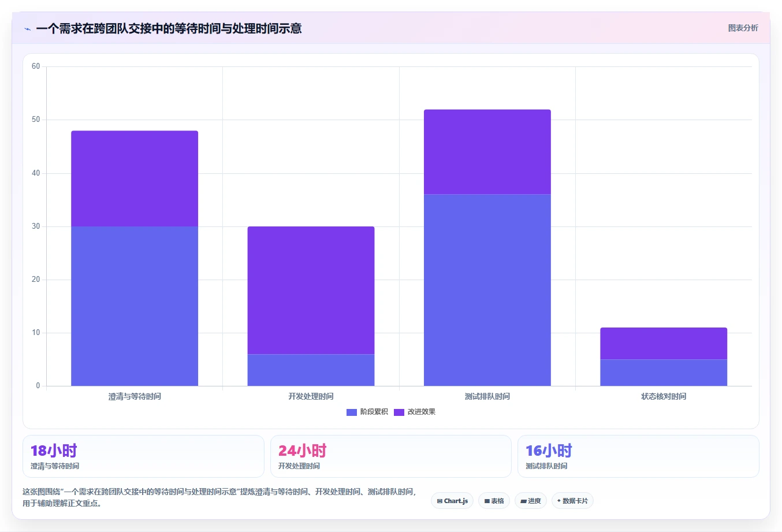Select the 进度 tag chip

531,501
